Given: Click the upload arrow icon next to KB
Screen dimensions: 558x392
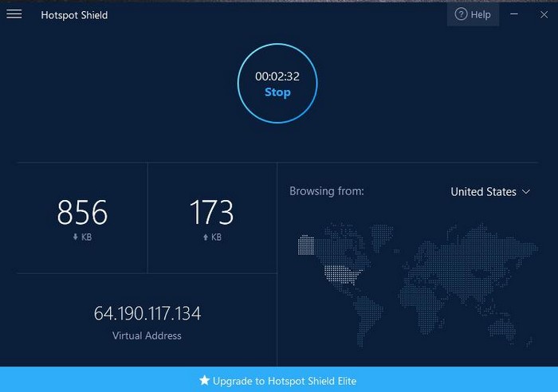Looking at the screenshot, I should point(206,237).
